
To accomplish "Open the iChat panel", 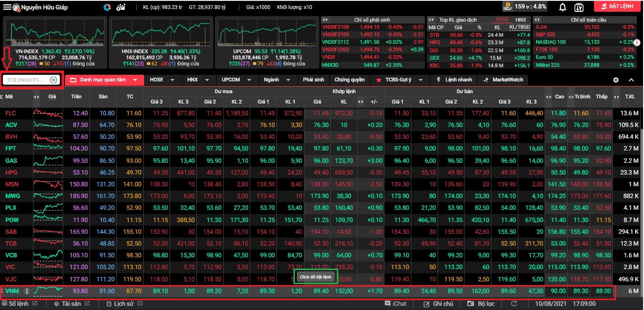I will click(396, 304).
